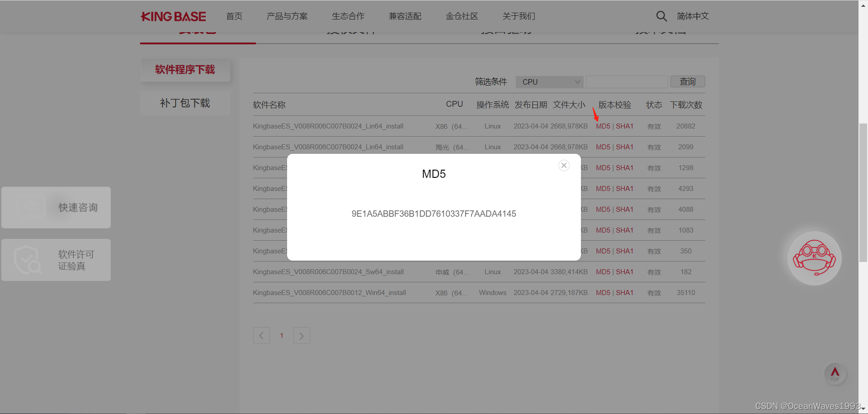Viewport: 868px width, 414px height.
Task: Click MD5 link in X86 Lin64 row
Action: click(603, 126)
